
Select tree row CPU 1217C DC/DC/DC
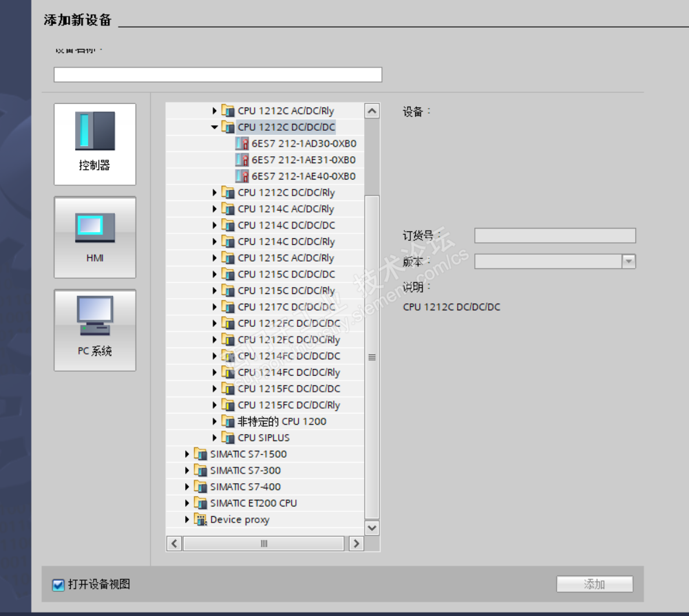coord(265,307)
